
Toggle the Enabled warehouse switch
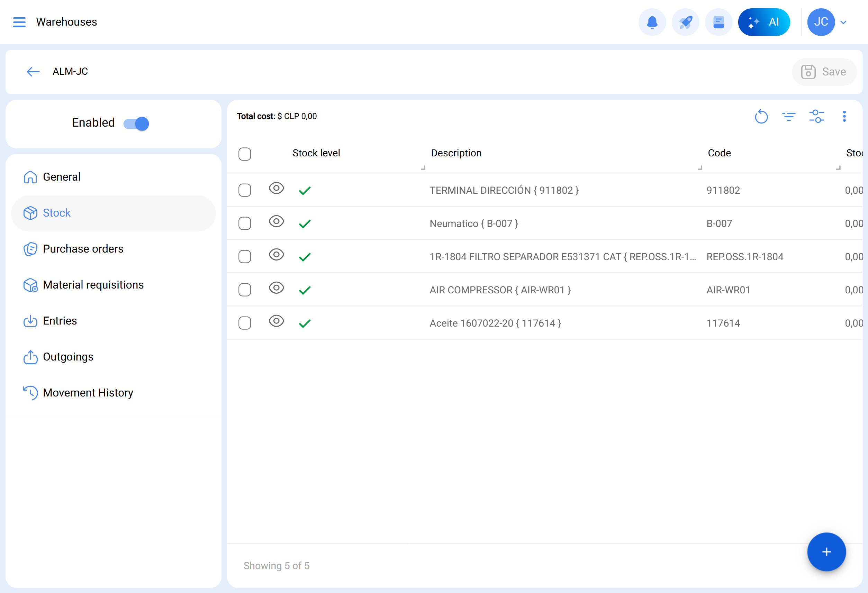(136, 124)
